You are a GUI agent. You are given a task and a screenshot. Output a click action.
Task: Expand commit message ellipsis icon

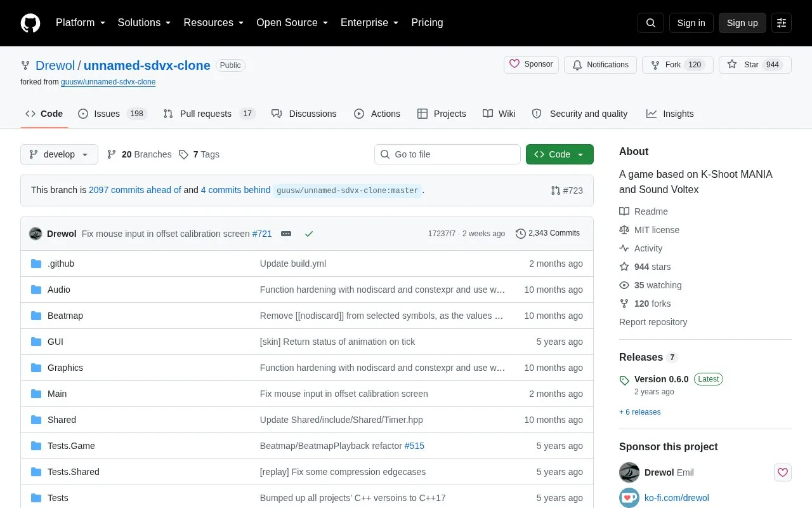[x=286, y=234]
